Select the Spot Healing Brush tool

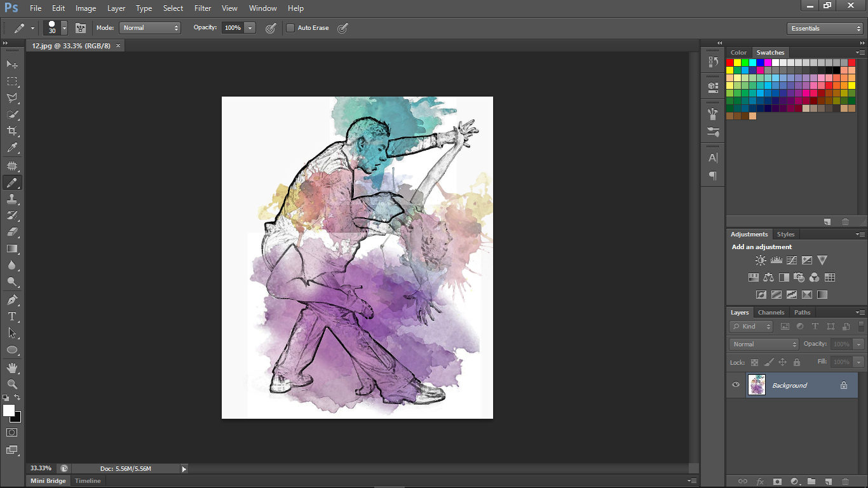12,166
